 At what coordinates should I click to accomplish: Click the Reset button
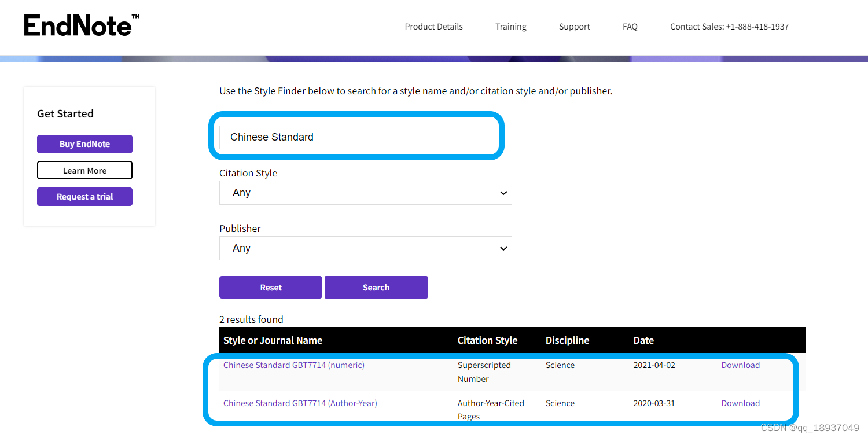[270, 288]
